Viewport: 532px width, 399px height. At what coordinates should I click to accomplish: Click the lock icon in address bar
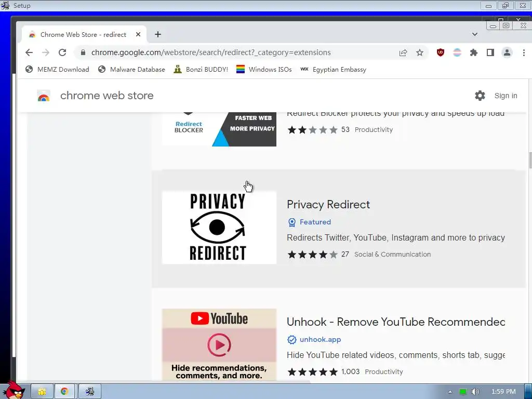click(x=83, y=52)
